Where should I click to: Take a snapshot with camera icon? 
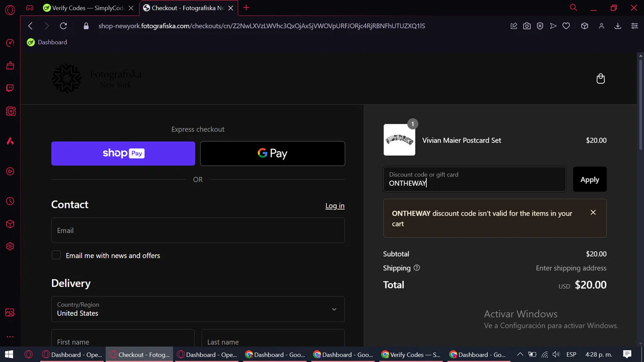(527, 26)
